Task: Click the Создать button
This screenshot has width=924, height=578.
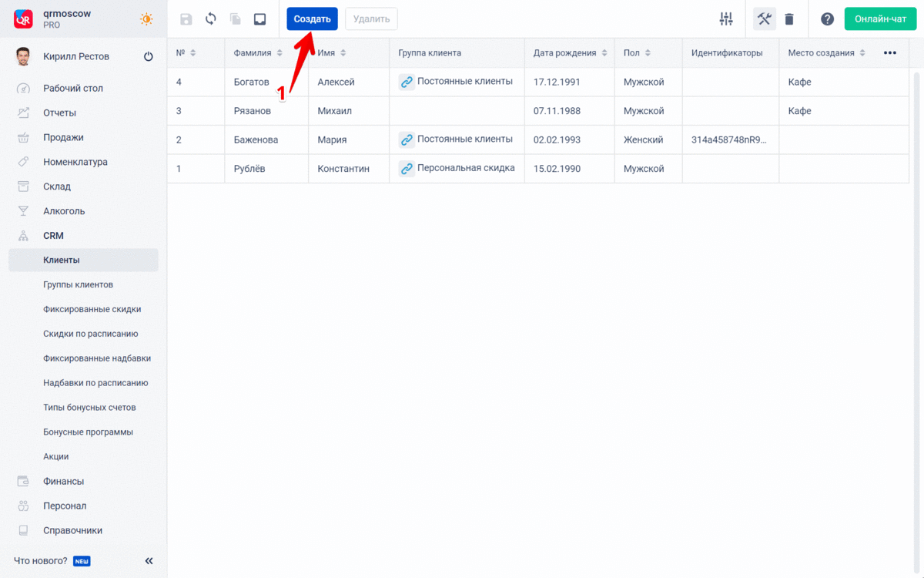Action: [x=312, y=19]
